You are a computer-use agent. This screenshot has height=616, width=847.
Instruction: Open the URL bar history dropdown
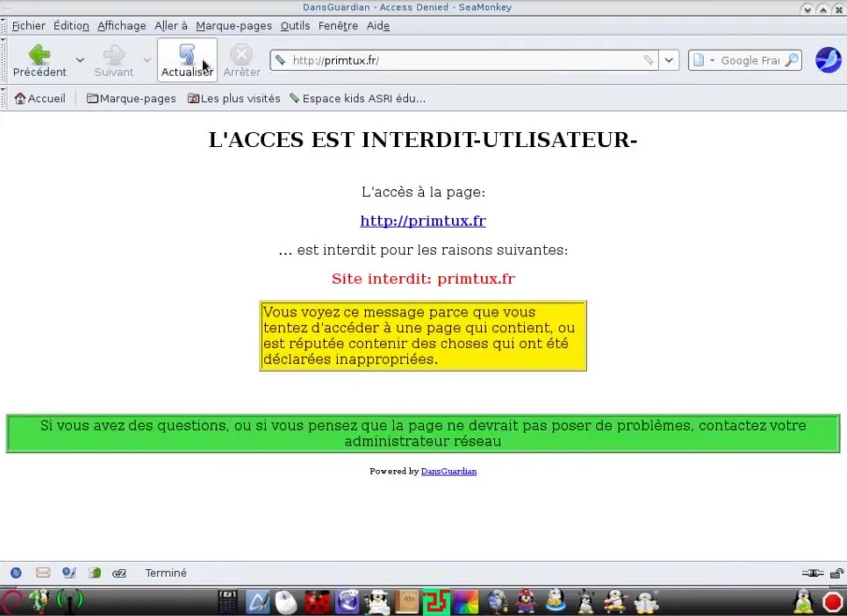[x=668, y=60]
